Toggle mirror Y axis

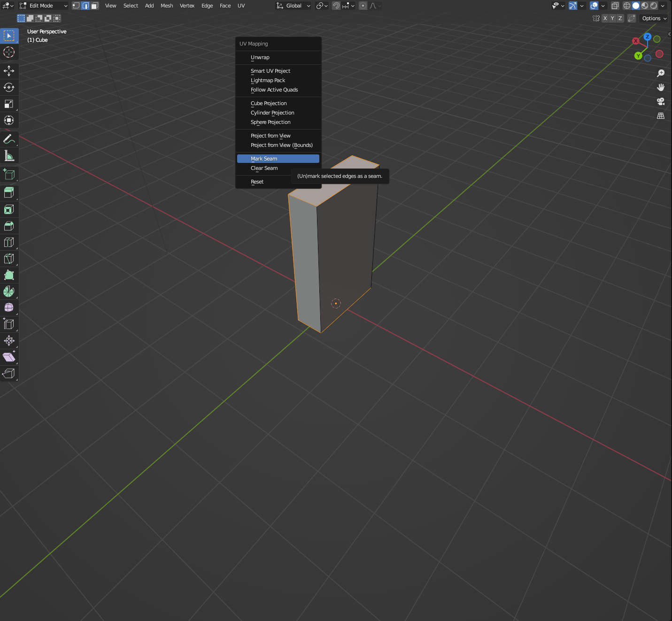point(612,18)
